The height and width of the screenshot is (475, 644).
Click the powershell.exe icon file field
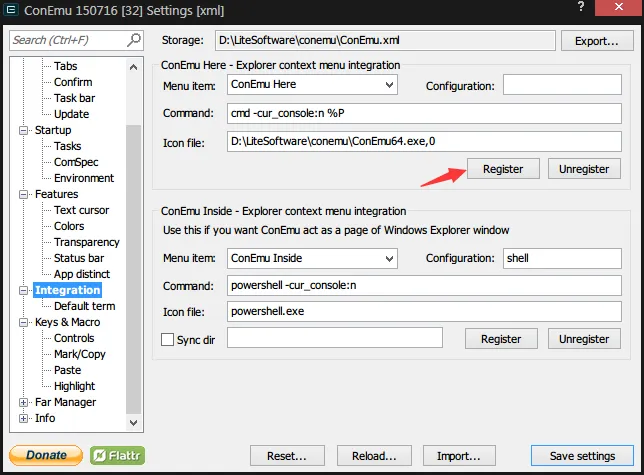coord(424,311)
